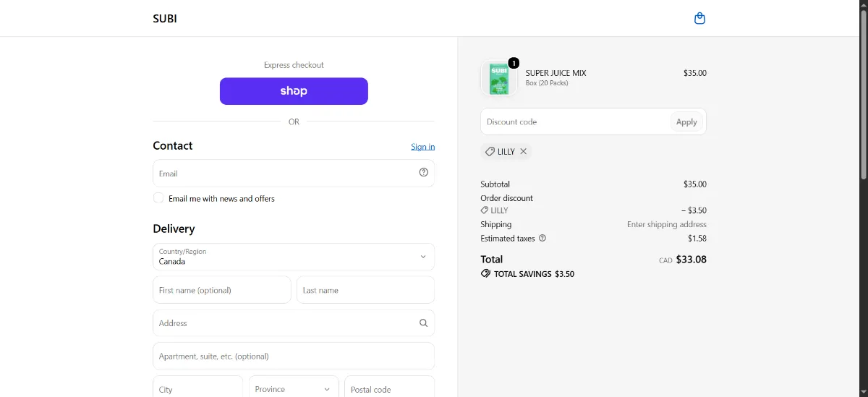Focus the Address input field
This screenshot has height=397, width=868.
click(294, 323)
